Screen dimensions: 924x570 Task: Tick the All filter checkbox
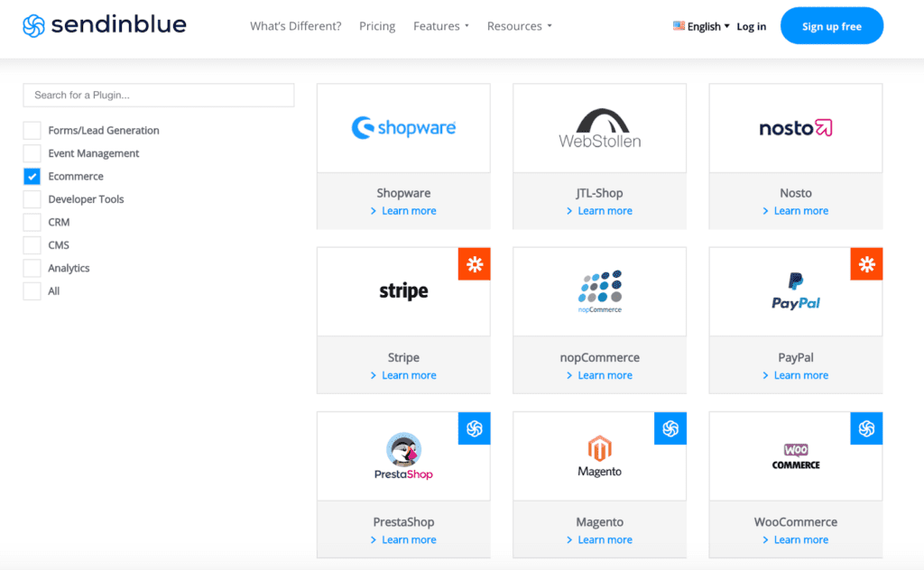pos(32,291)
